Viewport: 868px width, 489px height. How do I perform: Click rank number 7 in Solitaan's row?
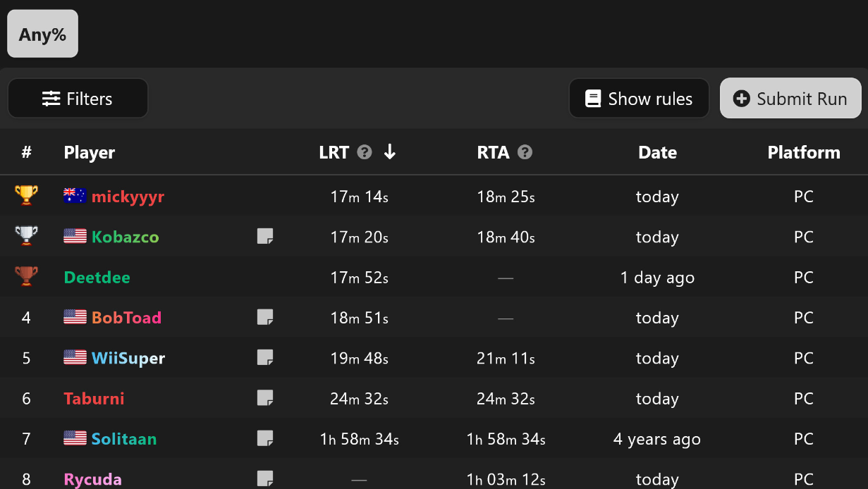(26, 439)
